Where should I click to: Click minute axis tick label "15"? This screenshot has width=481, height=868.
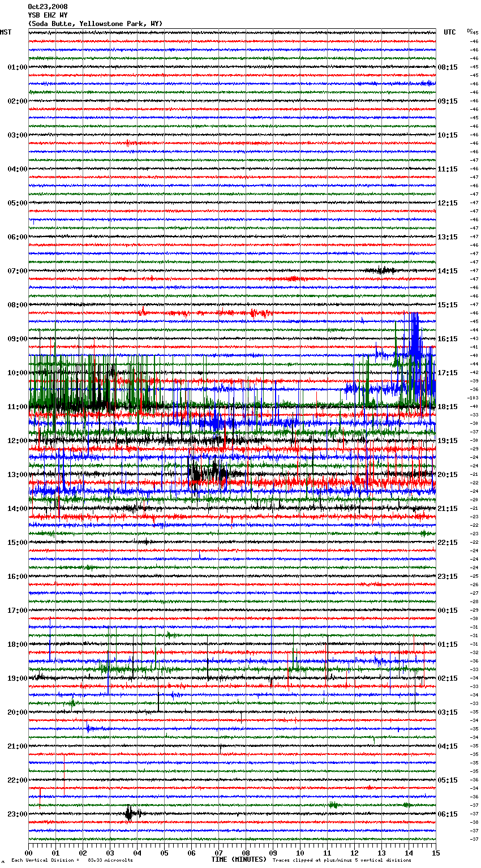[435, 853]
